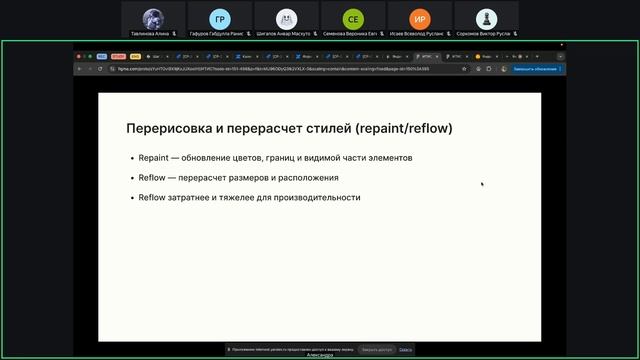Click slide heading about repaint/reflow
Image resolution: width=640 pixels, height=360 pixels.
[x=289, y=128]
